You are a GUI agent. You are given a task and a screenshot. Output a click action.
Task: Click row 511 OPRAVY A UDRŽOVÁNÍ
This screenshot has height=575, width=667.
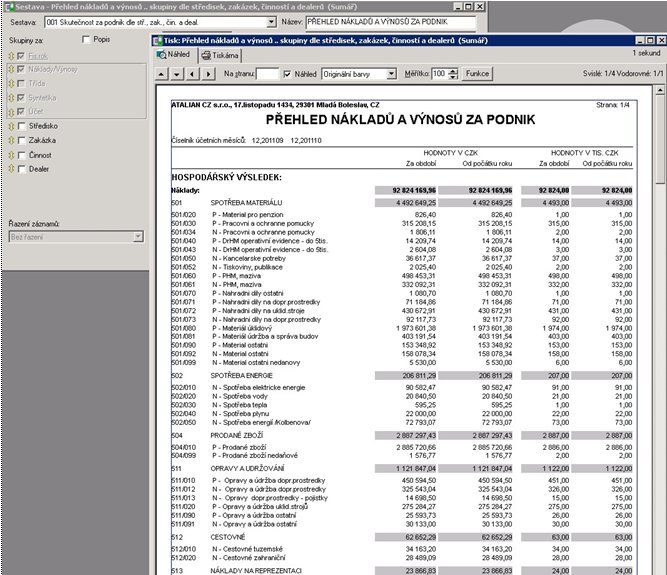coord(402,469)
